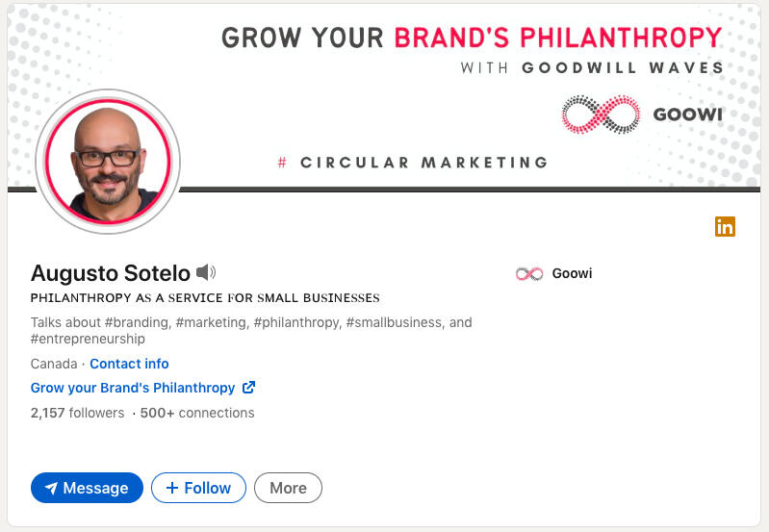
Task: Open the Goowi company name link
Action: click(572, 274)
